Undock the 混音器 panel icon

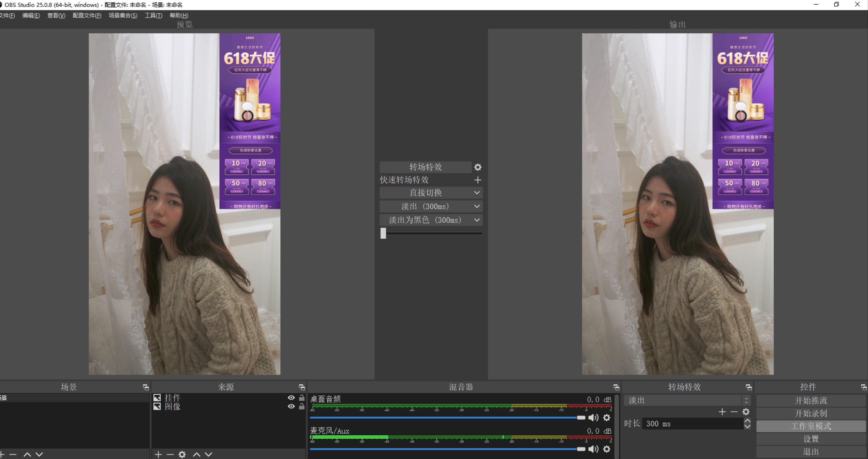[x=616, y=387]
